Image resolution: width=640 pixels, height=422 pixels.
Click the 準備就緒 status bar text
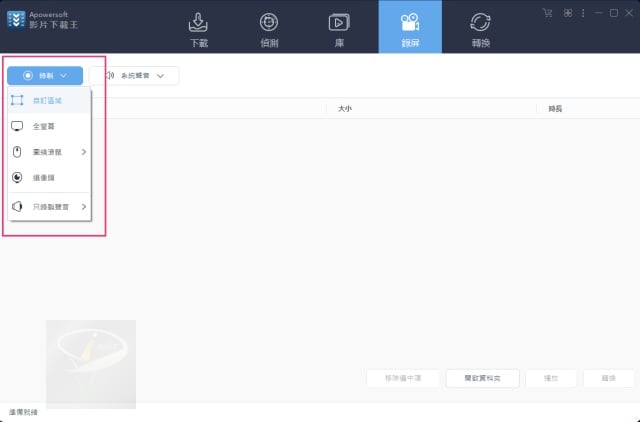point(23,412)
